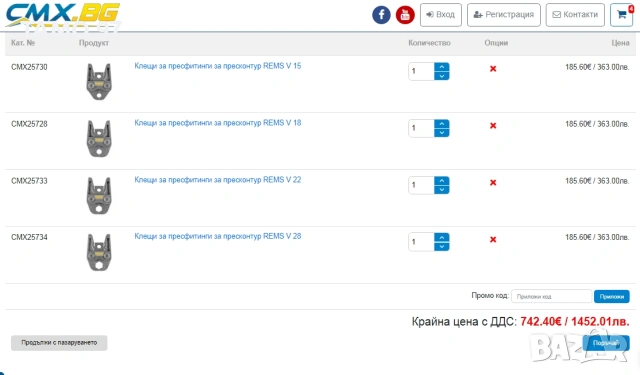Open the REMS V 15 product link
The width and height of the screenshot is (640, 375).
point(218,66)
